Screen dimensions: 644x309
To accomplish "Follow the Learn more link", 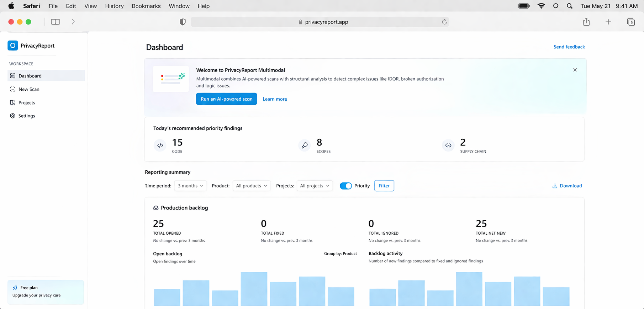I will click(275, 99).
